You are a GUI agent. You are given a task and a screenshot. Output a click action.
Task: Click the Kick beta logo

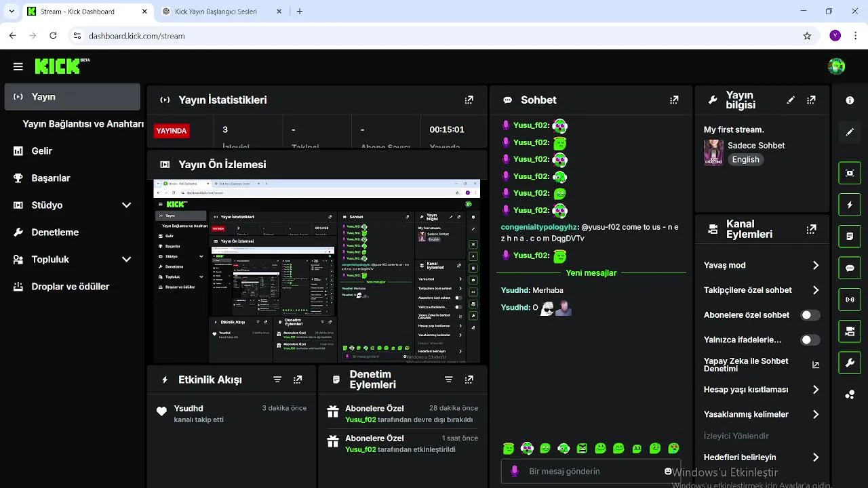click(62, 66)
